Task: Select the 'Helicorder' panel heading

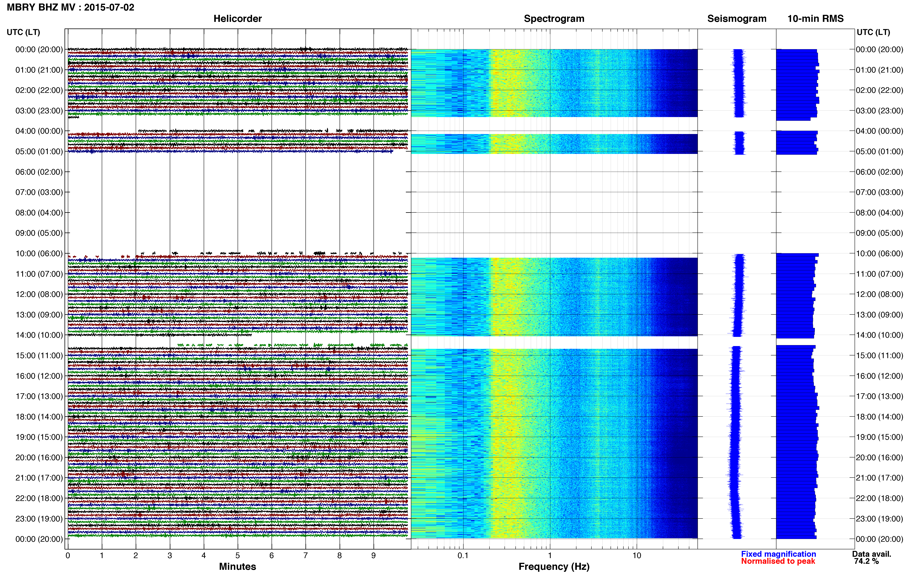Action: (238, 19)
